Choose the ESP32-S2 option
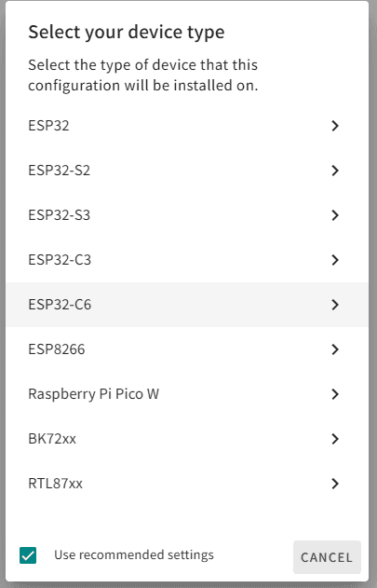 coord(187,171)
